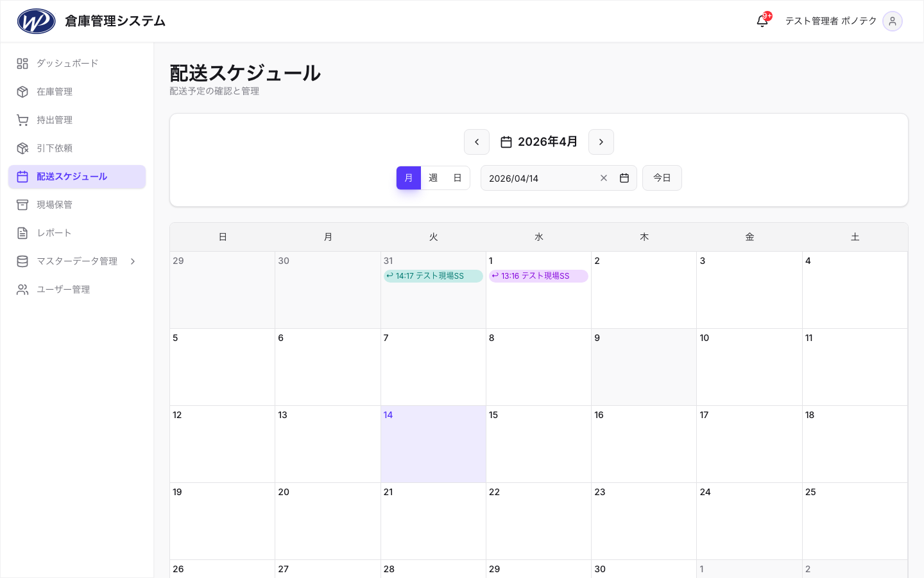Image resolution: width=924 pixels, height=578 pixels.
Task: Click the 2026年4月 month title
Action: [547, 142]
